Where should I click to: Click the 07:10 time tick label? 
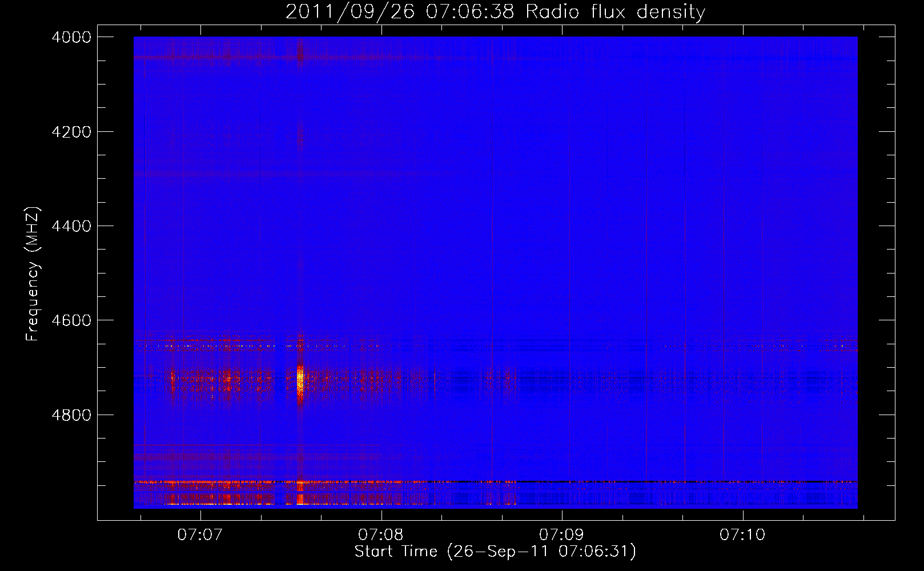742,534
